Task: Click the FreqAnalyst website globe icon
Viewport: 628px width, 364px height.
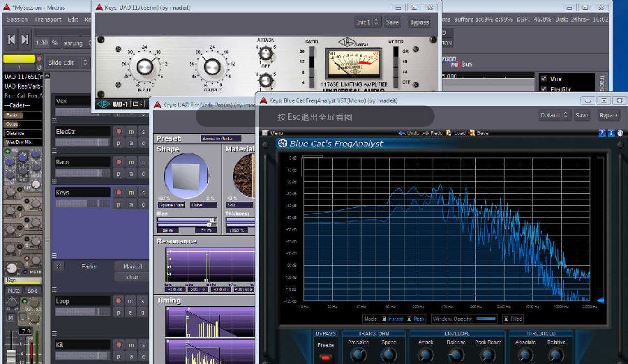Action: click(620, 133)
